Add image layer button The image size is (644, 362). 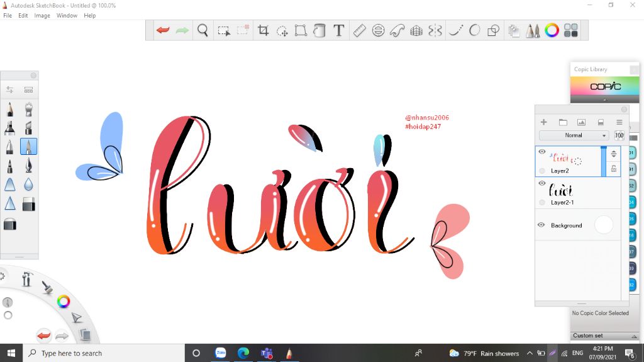click(581, 122)
